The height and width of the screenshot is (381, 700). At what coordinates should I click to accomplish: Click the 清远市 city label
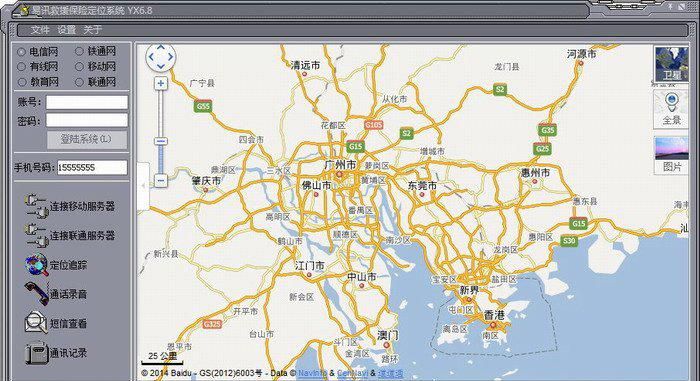pyautogui.click(x=305, y=66)
